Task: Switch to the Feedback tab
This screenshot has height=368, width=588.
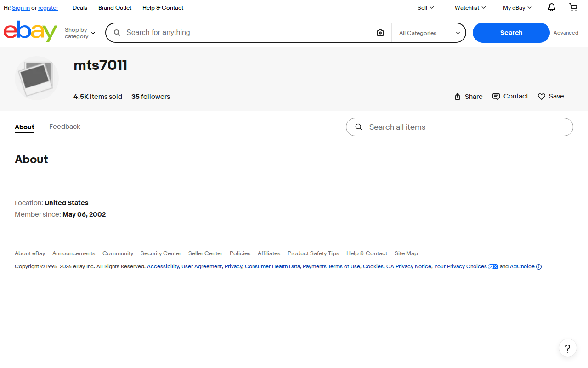Action: coord(65,126)
